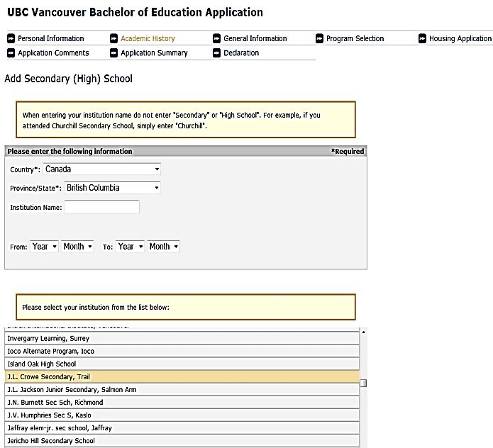Open the Country dropdown showing Canada
This screenshot has height=448, width=493.
point(102,169)
